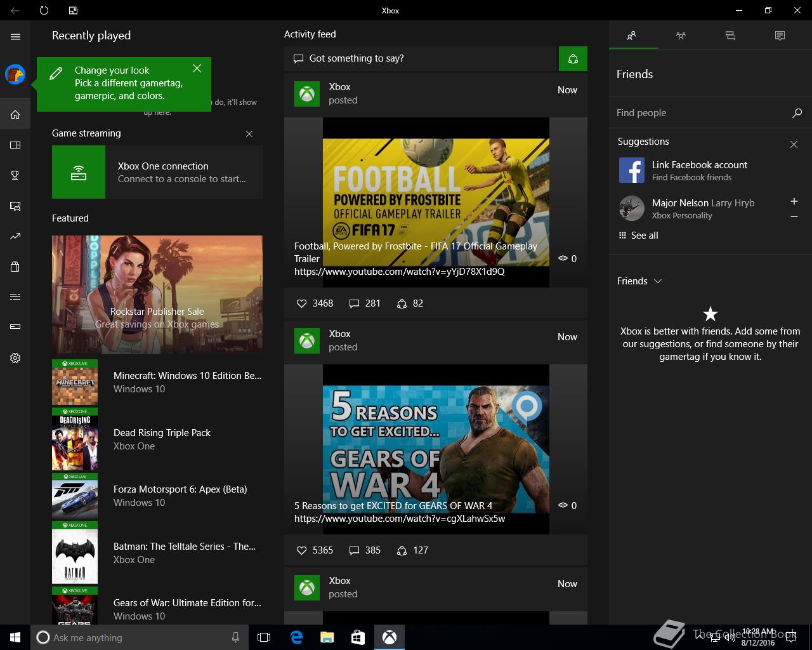The image size is (812, 650).
Task: Open My games sidebar icon
Action: pyautogui.click(x=15, y=145)
